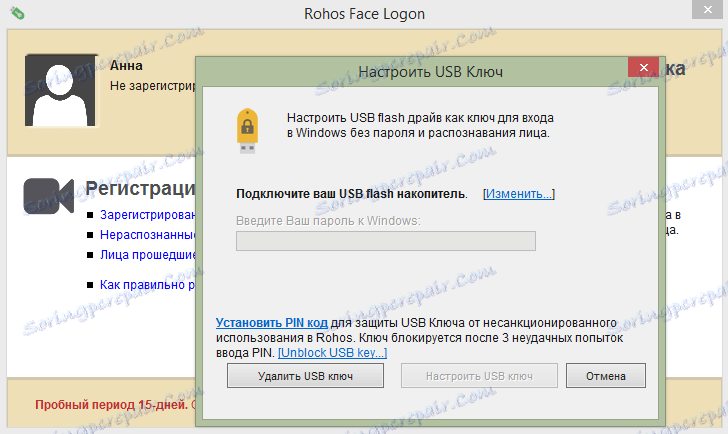
Task: Click the Пробный период 15-дней text
Action: pyautogui.click(x=111, y=404)
